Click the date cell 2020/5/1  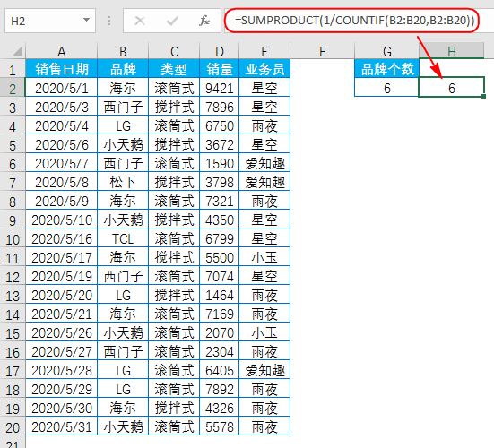(62, 88)
